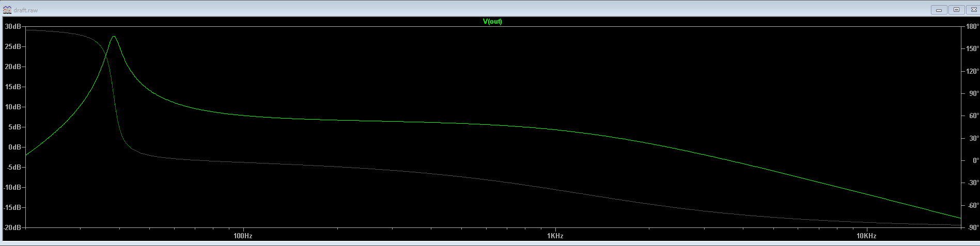Click the 150° phase axis label
This screenshot has height=246, width=980.
971,49
